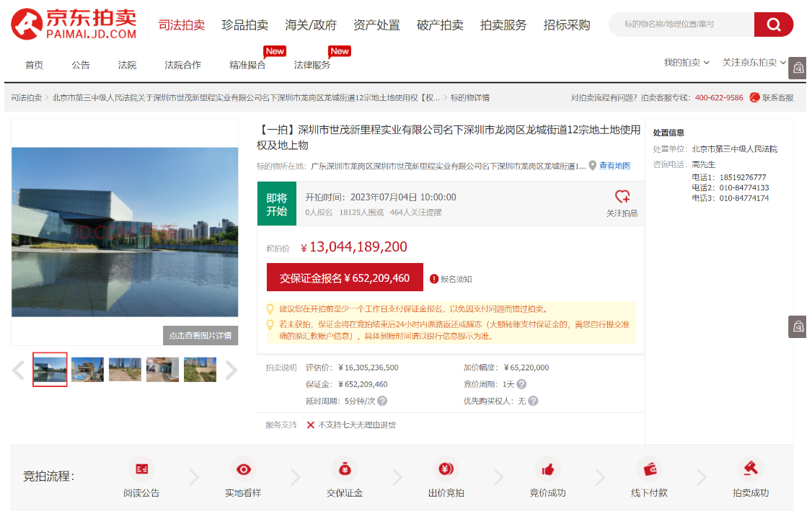The image size is (812, 511).
Task: Click 司法拍卖 breadcrumb link
Action: point(27,98)
